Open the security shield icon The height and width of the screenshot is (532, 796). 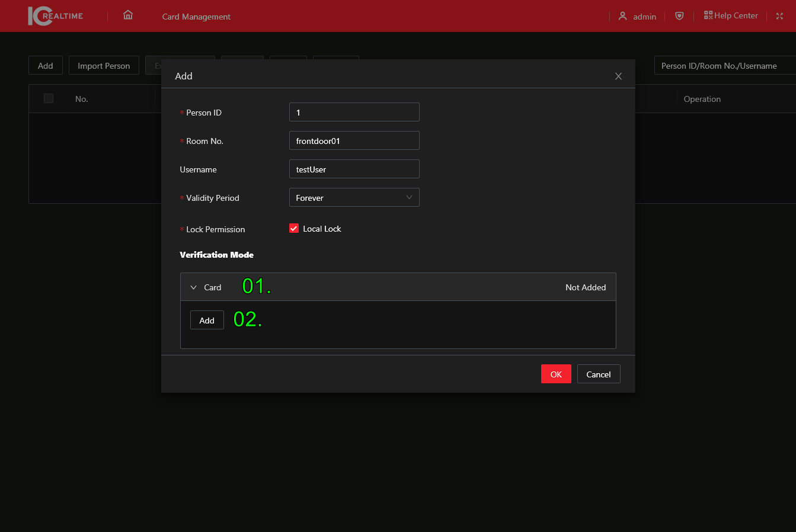pos(679,16)
